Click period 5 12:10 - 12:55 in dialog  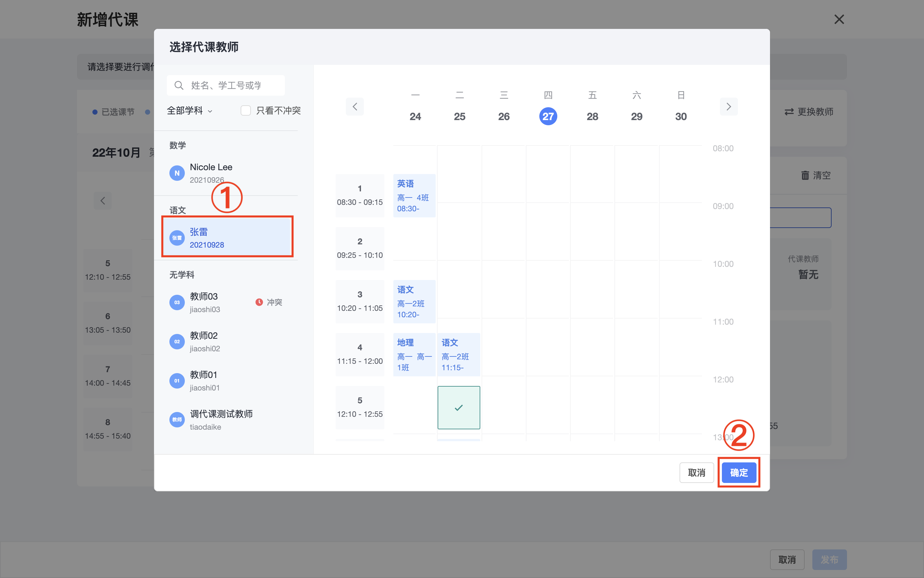coord(360,407)
